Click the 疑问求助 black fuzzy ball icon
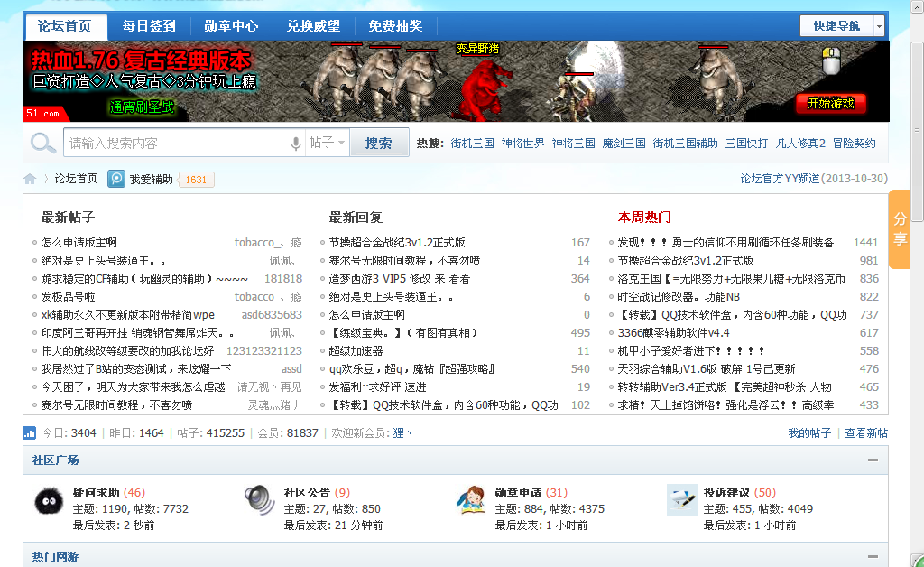924x567 pixels. click(x=48, y=500)
